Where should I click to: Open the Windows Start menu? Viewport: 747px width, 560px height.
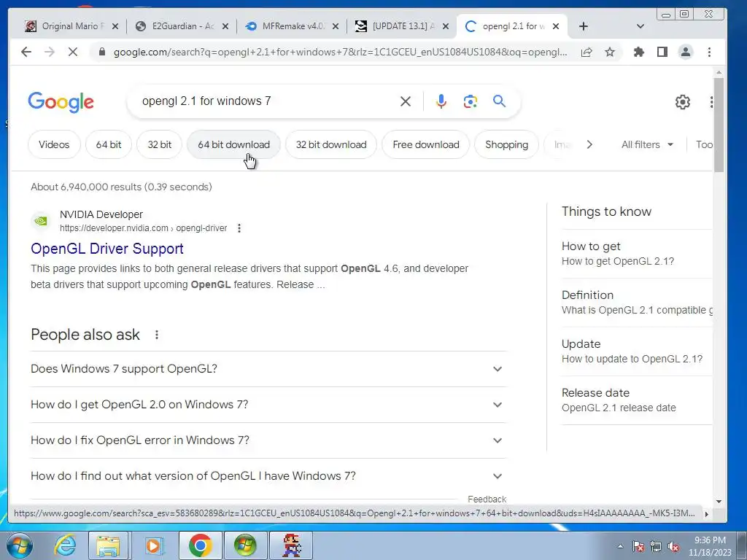click(x=19, y=545)
